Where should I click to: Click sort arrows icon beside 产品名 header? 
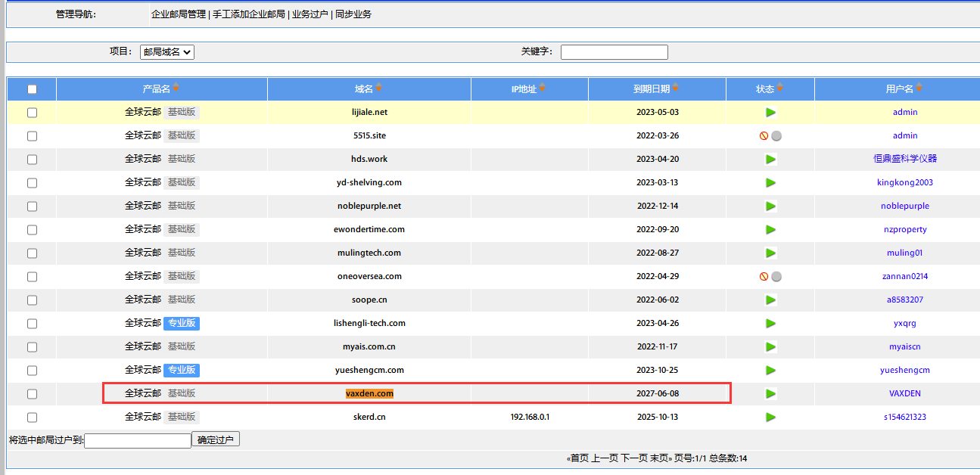pos(176,88)
